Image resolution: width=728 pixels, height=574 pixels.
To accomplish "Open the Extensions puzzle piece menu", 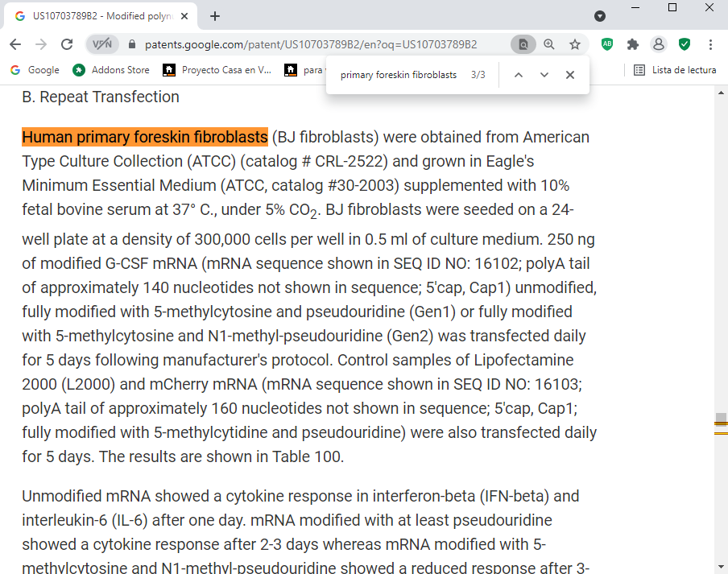I will [x=633, y=44].
